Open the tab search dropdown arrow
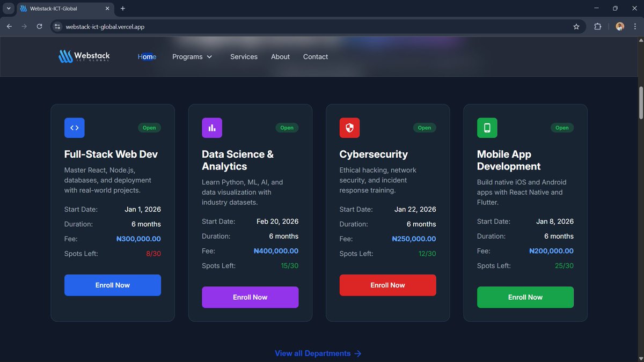This screenshot has height=362, width=644. [9, 9]
